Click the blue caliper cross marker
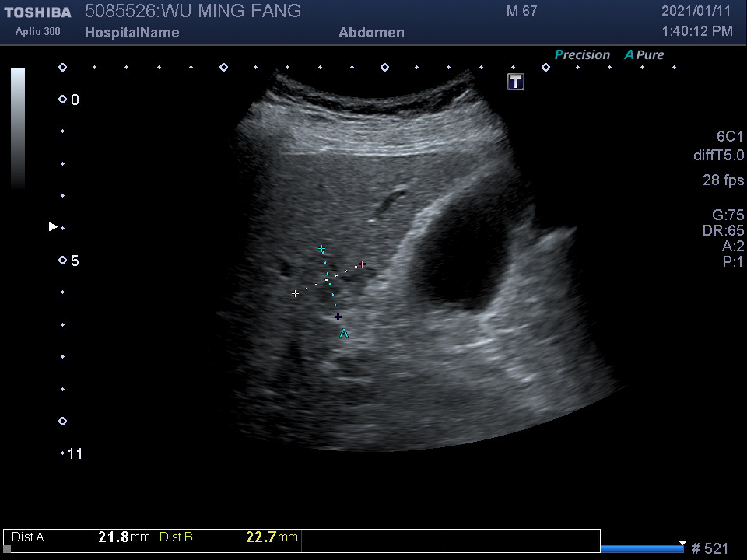This screenshot has height=560, width=747. [x=338, y=317]
